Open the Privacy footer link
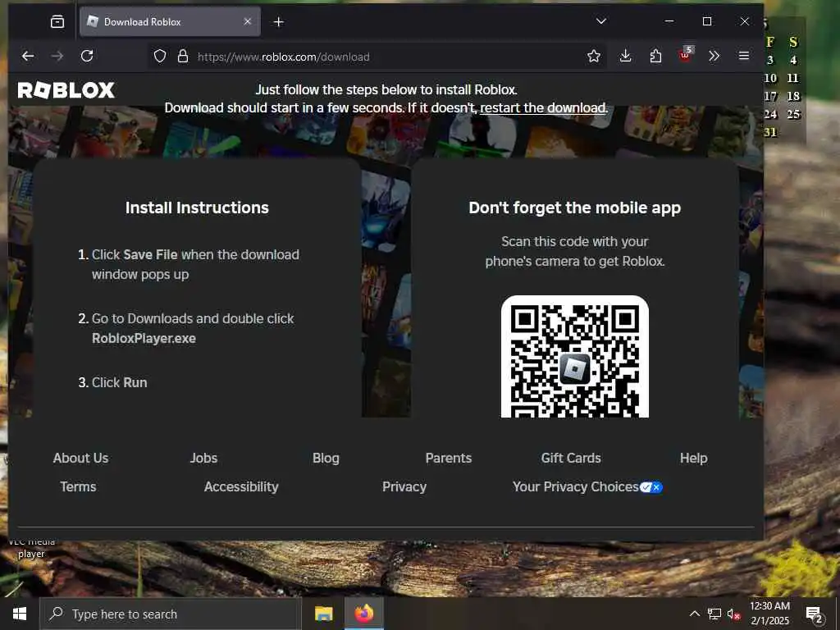This screenshot has height=630, width=840. tap(404, 487)
